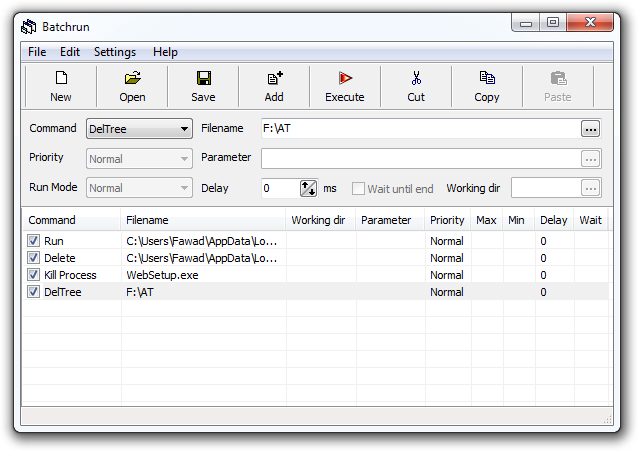Image resolution: width=639 pixels, height=452 pixels.
Task: Click the Delay column header
Action: 554,220
